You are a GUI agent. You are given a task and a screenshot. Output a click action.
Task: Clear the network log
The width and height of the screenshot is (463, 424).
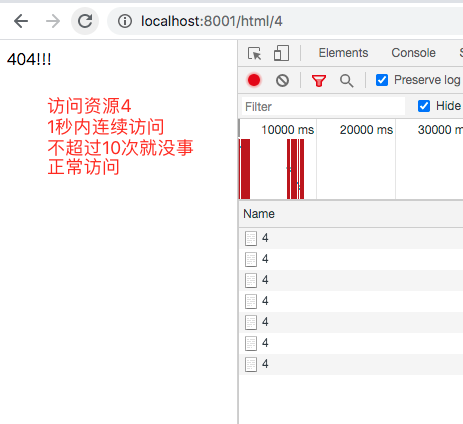coord(282,80)
